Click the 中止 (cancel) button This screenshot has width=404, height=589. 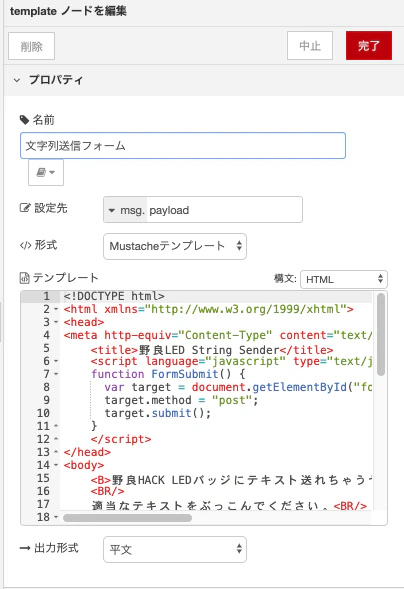tap(310, 46)
